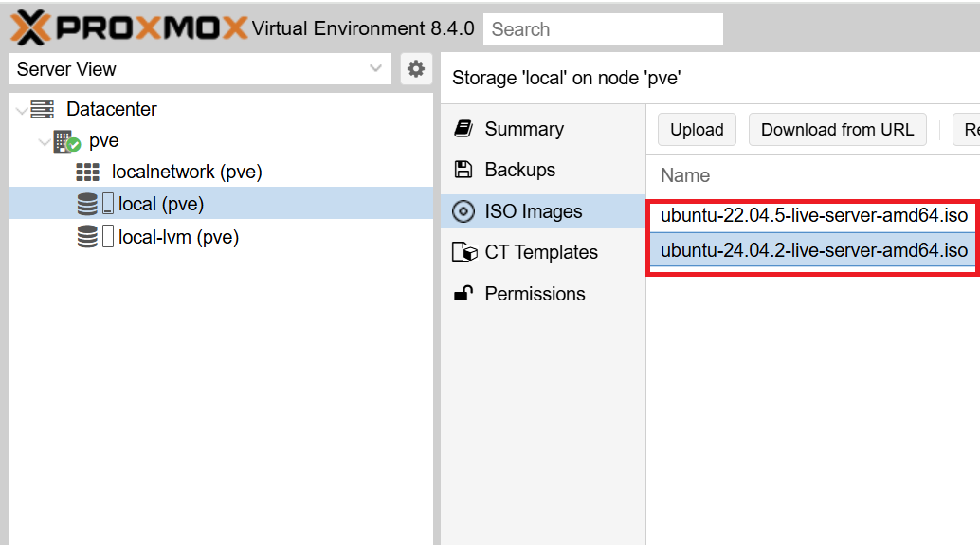Image resolution: width=980 pixels, height=545 pixels.
Task: Click the Datacenter server icon
Action: (43, 109)
